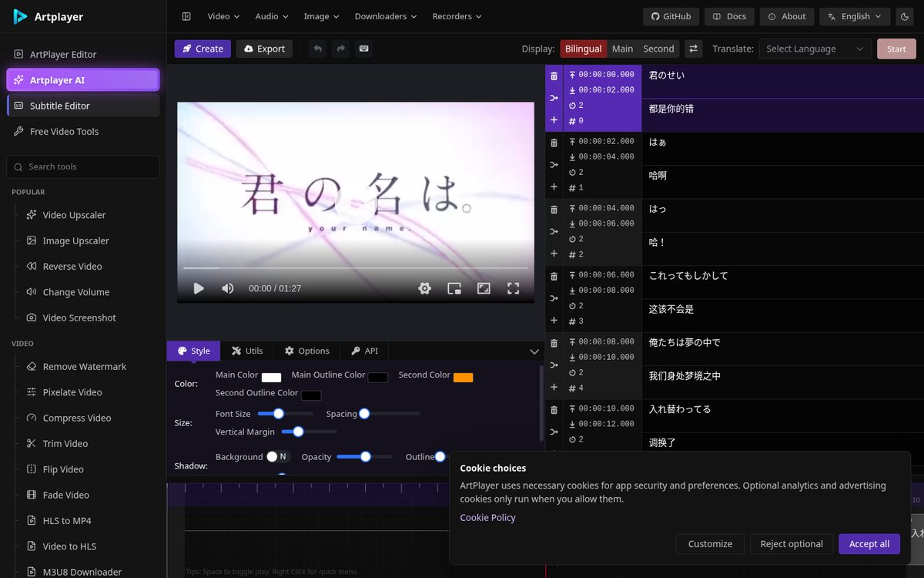Open Remove Watermark tool
This screenshot has width=924, height=578.
[x=84, y=367]
